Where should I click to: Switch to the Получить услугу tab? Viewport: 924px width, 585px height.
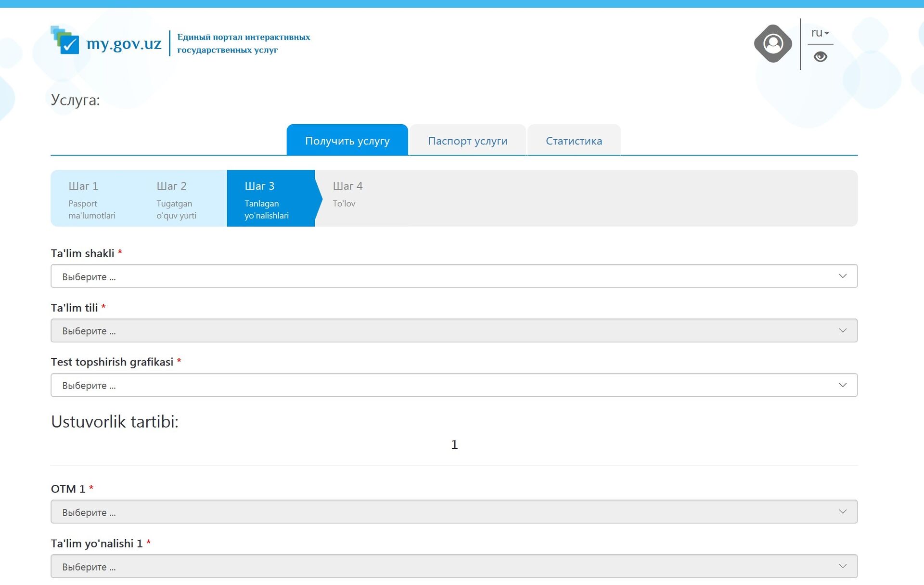pyautogui.click(x=347, y=141)
